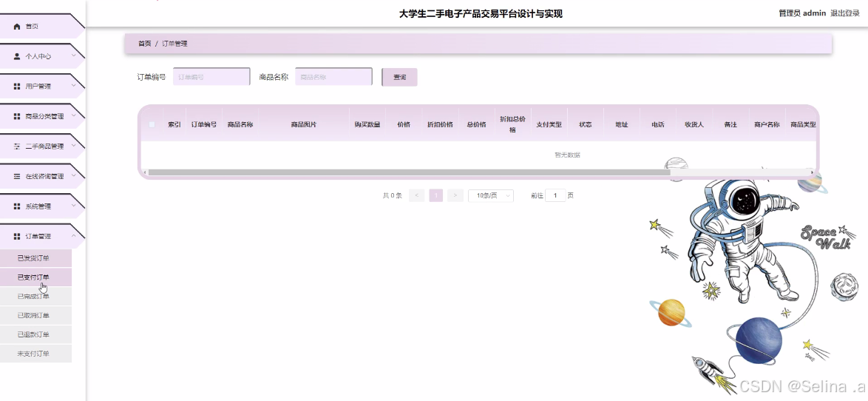Screen dimensions: 868x401
Task: Select 已完成订单 in the sidebar
Action: pos(35,297)
